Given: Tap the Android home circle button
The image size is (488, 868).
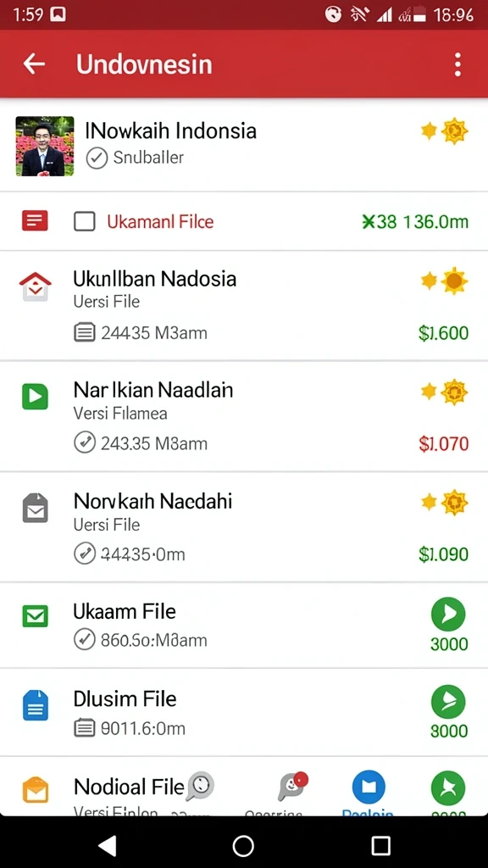Looking at the screenshot, I should pyautogui.click(x=243, y=845).
